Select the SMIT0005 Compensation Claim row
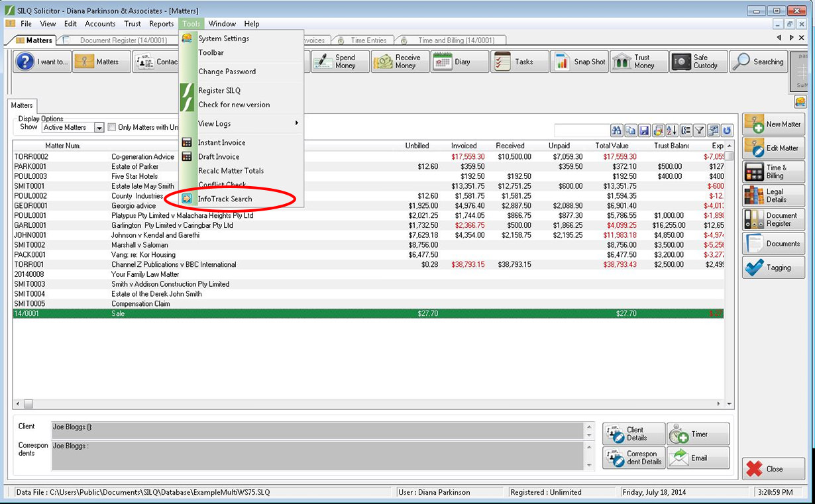This screenshot has height=504, width=815. pos(368,304)
